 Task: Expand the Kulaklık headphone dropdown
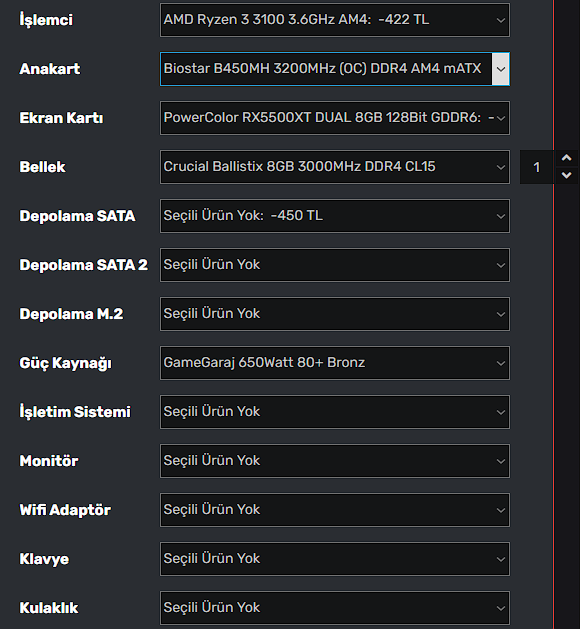[335, 608]
